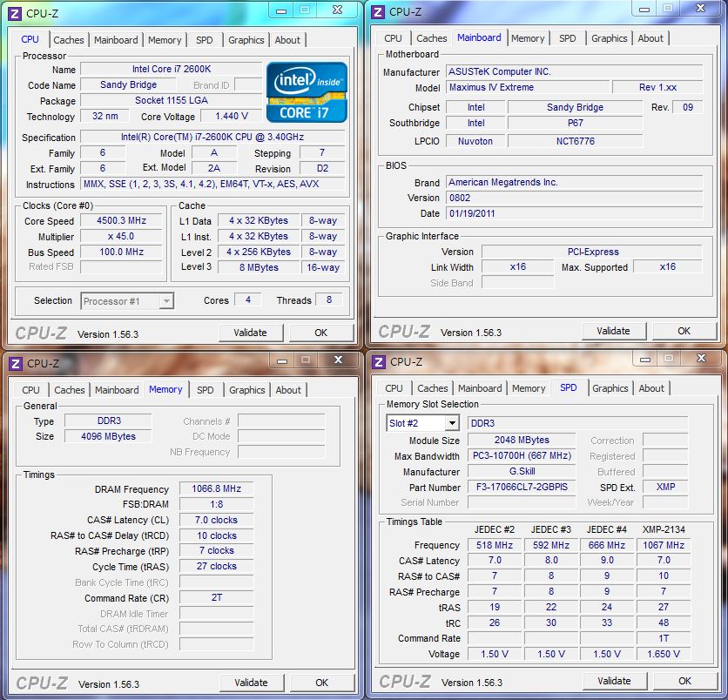728x700 pixels.
Task: Open SPD tab in the Memory window
Action: coord(206,390)
